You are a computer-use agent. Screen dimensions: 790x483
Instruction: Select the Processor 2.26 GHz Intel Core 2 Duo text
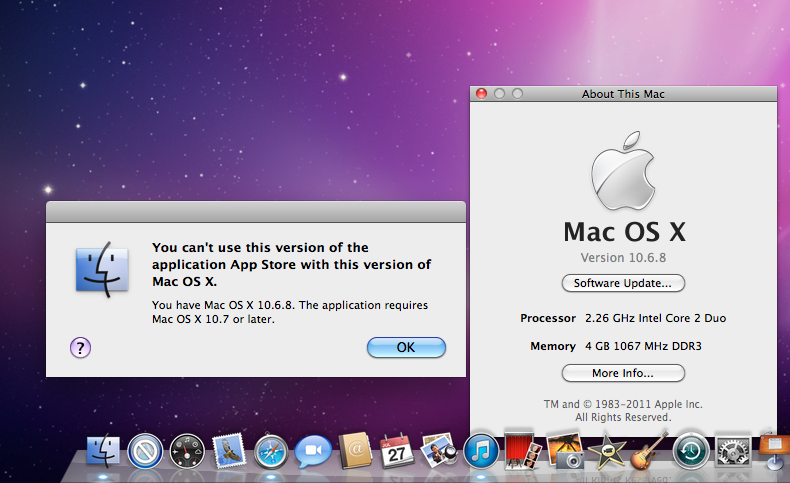[623, 318]
